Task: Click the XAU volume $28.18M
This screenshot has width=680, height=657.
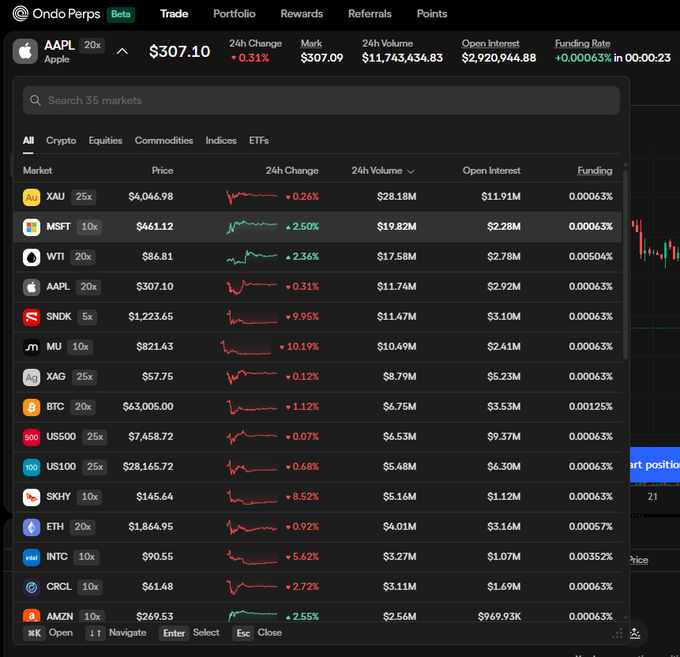Action: pos(396,196)
